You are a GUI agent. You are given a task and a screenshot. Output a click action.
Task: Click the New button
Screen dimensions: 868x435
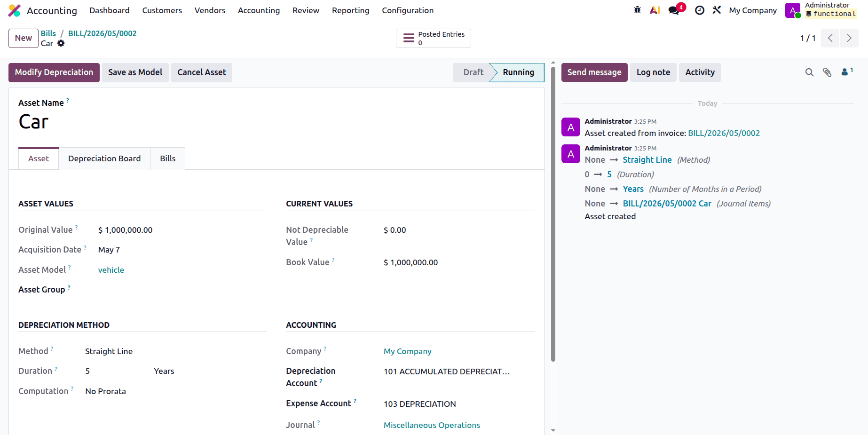(24, 38)
